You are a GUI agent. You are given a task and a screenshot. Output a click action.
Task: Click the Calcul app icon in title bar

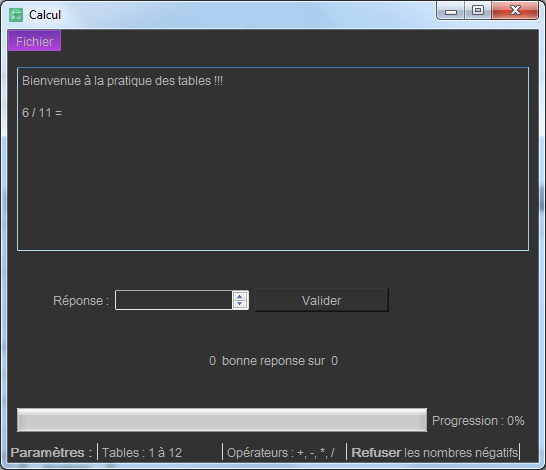(16, 15)
